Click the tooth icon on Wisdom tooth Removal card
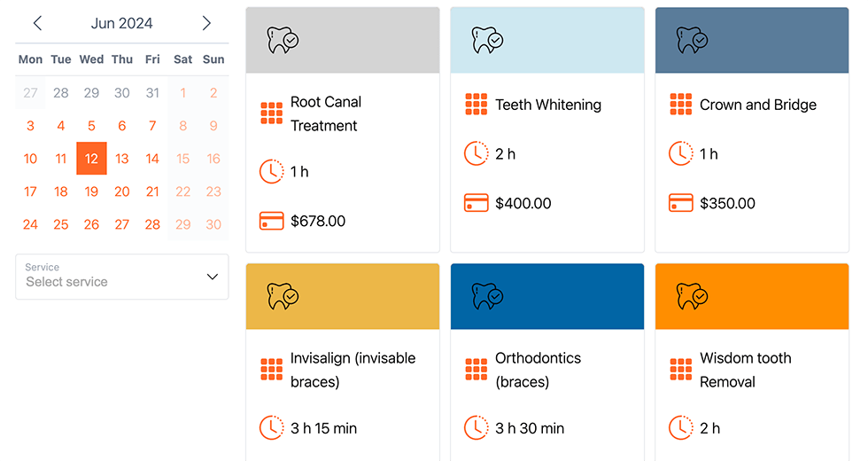Viewport: 868px width, 461px height. (x=692, y=296)
